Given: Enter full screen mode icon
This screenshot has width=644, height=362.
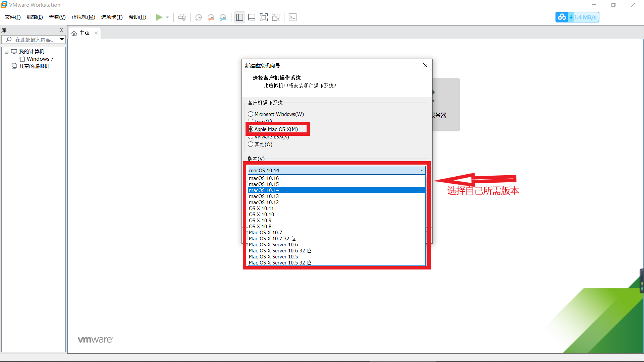Looking at the screenshot, I should click(x=264, y=17).
